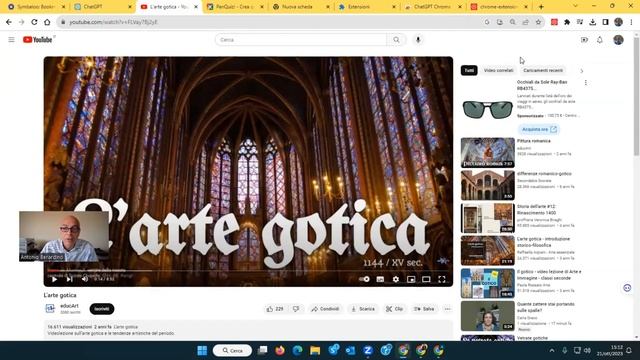This screenshot has width=640, height=360.
Task: Open the Storia dell'arte #12 Rinascimento video title
Action: (537, 210)
